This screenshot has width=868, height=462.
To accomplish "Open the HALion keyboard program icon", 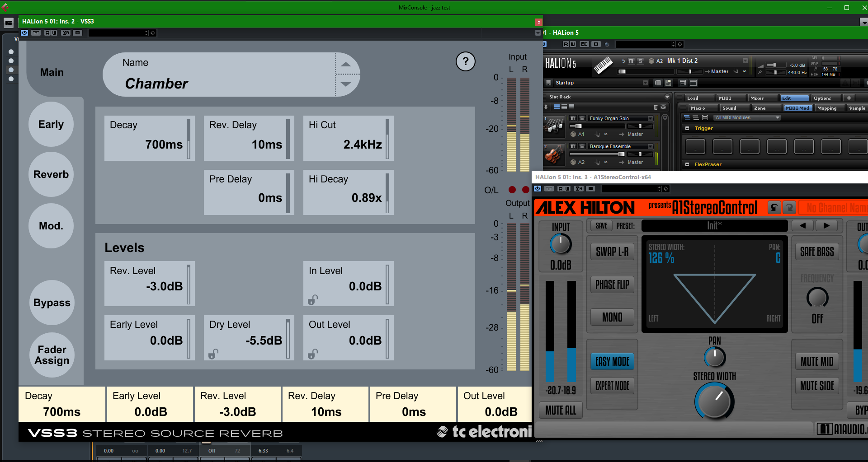I will click(603, 65).
